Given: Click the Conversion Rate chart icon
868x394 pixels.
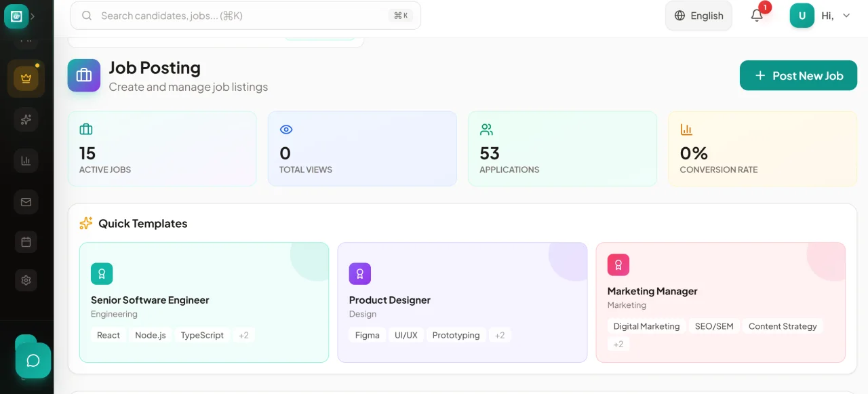Looking at the screenshot, I should [x=686, y=129].
